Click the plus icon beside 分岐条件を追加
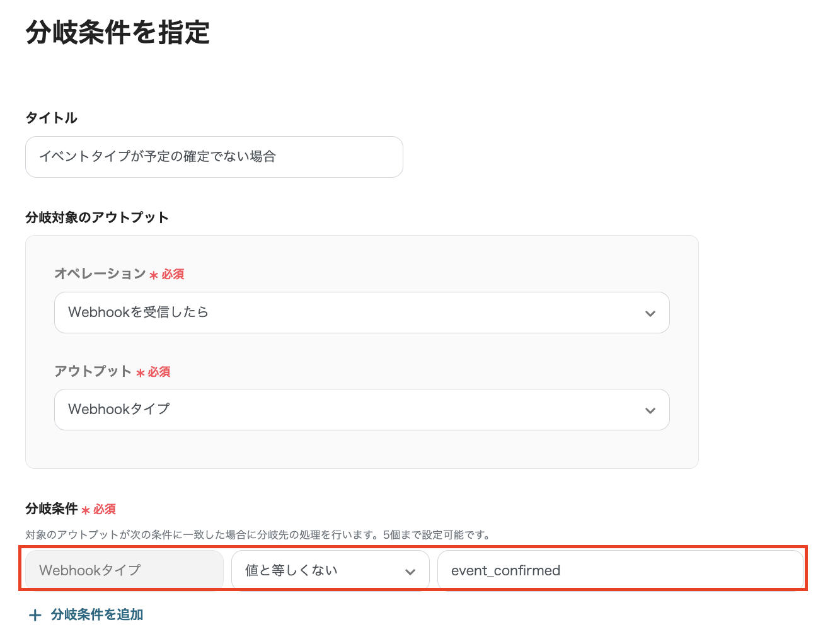818x644 pixels. 35,614
